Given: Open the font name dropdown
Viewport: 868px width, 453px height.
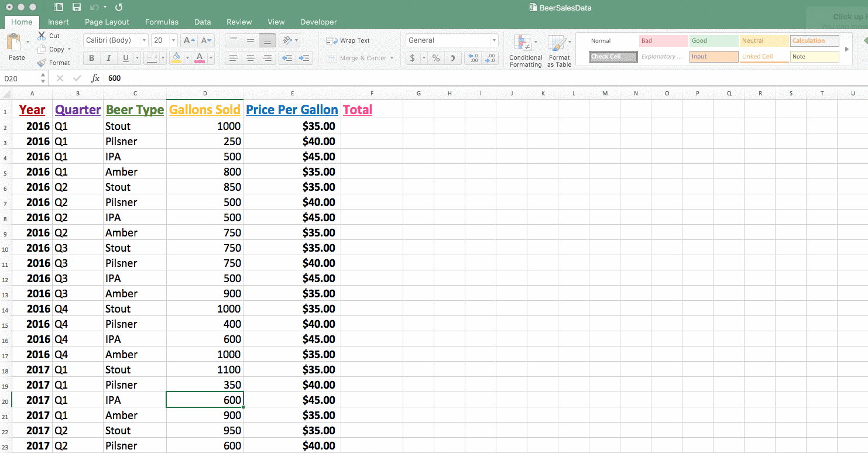Looking at the screenshot, I should (x=143, y=40).
